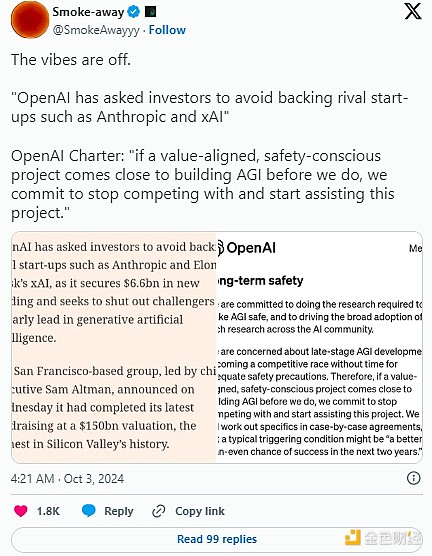432x556 pixels.
Task: Like the tweet with the heart icon
Action: pos(21,511)
